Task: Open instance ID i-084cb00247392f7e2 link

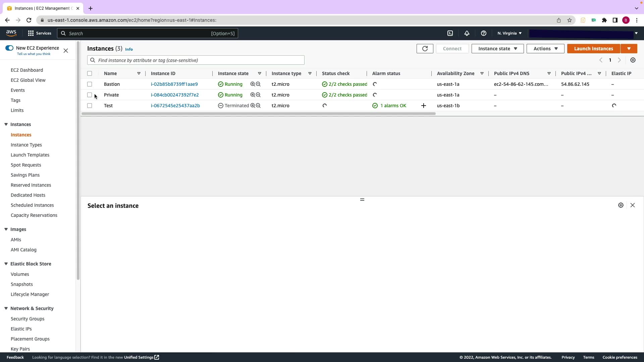Action: click(x=175, y=95)
